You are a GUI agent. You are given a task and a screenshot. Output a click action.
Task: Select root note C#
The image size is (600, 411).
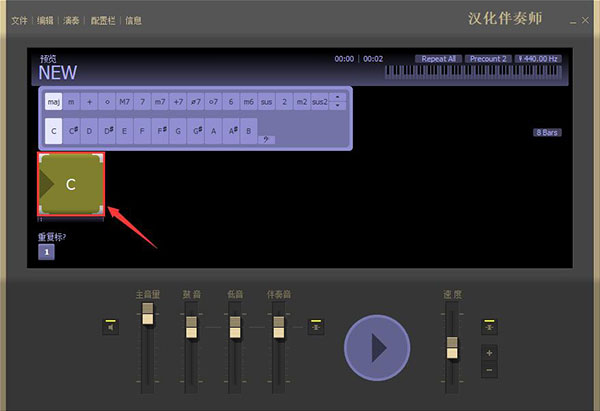point(71,131)
